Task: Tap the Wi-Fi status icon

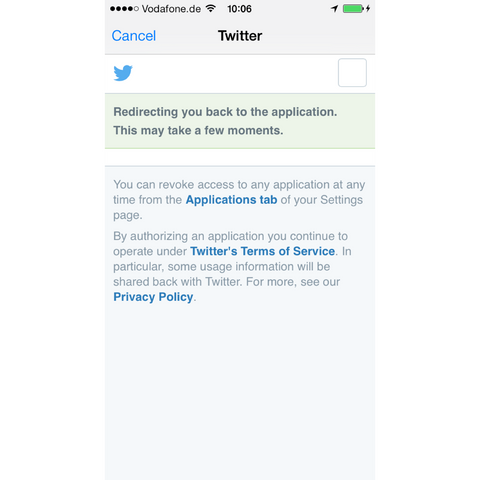Action: pos(211,8)
